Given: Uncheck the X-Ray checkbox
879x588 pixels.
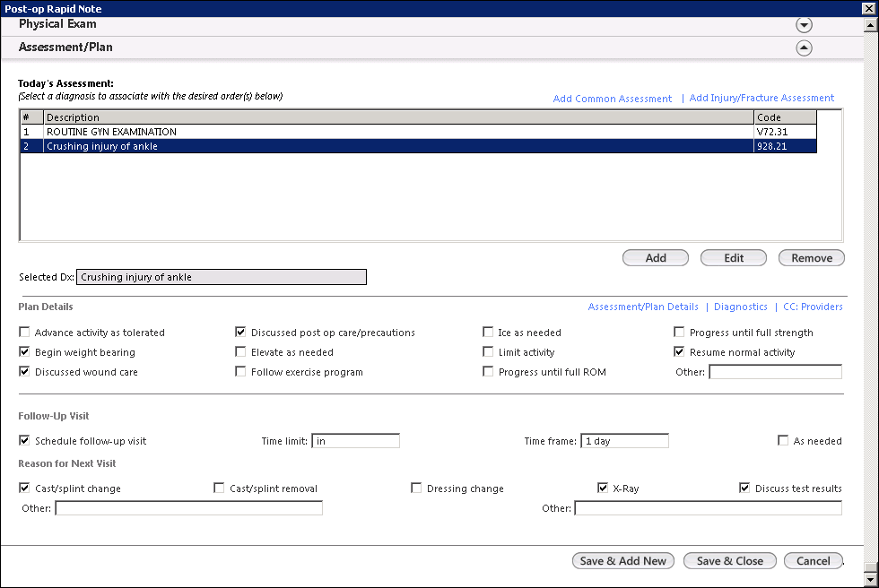Looking at the screenshot, I should (x=603, y=488).
